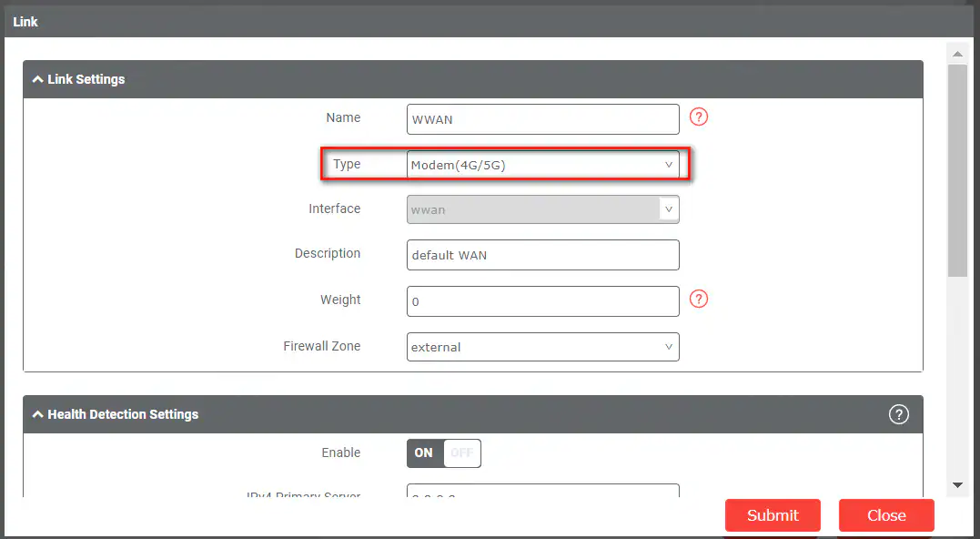Open Health Detection Settings help icon
The width and height of the screenshot is (980, 539).
[898, 414]
